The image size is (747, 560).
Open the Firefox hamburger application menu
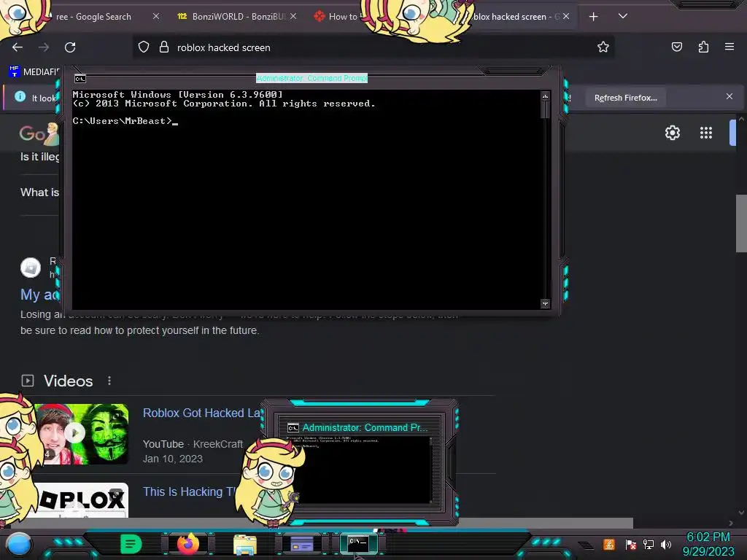coord(729,47)
